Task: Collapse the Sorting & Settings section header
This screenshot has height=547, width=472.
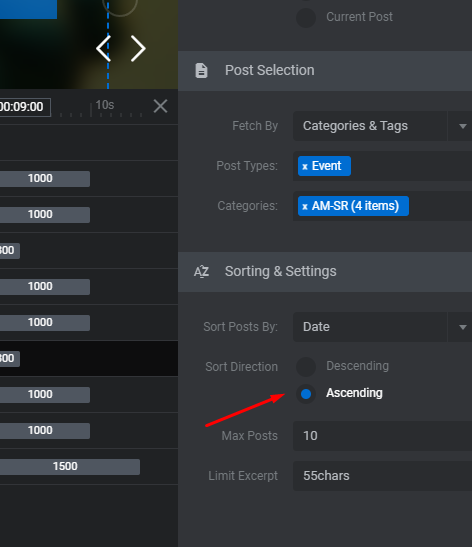Action: tap(325, 272)
